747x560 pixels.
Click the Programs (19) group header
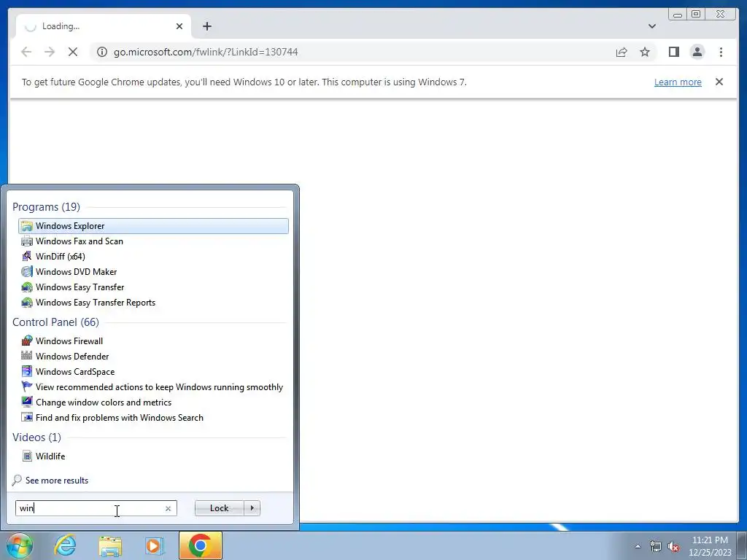click(46, 206)
